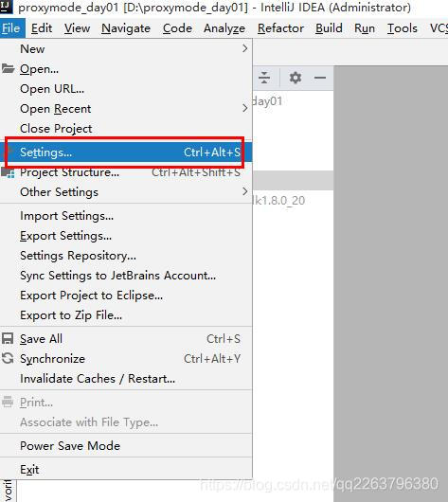448x502 pixels.
Task: Click the Collapse All icon in project toolbar
Action: pos(264,78)
